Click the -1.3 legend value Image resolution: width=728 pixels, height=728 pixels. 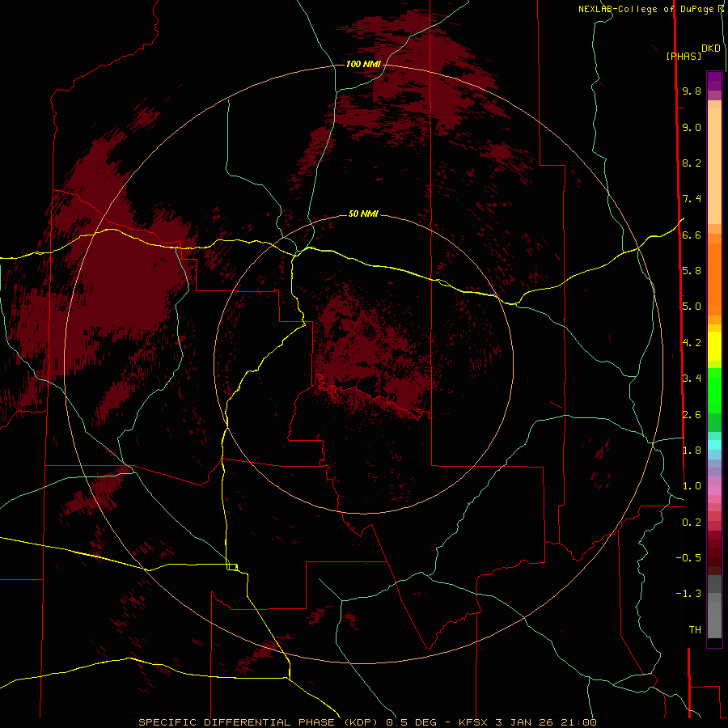point(688,594)
